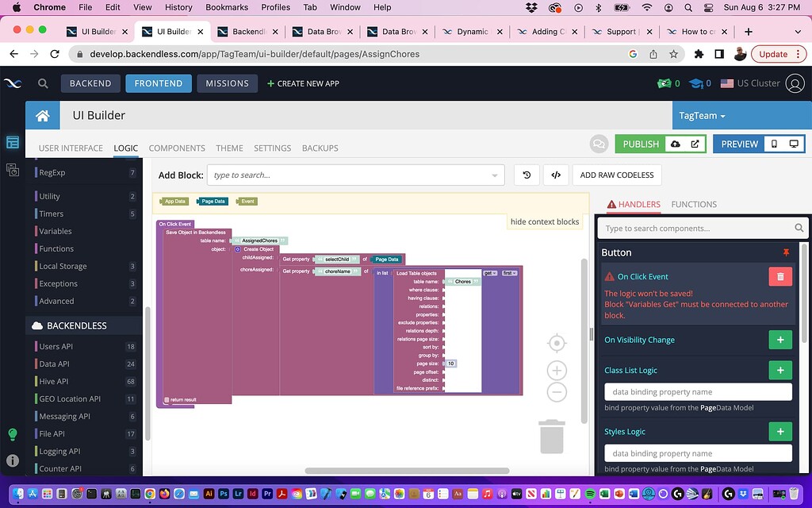The image size is (812, 508).
Task: Click the publish cloud upload icon
Action: pyautogui.click(x=676, y=144)
